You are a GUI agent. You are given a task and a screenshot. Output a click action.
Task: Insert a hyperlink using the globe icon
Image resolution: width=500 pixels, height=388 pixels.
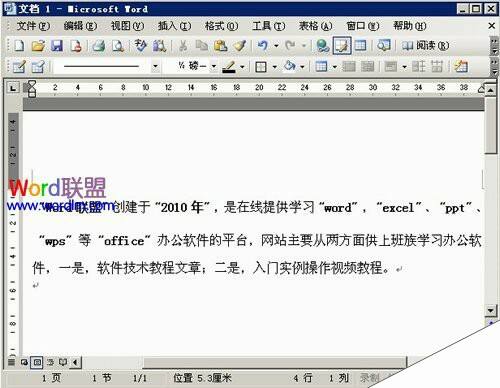(x=322, y=46)
